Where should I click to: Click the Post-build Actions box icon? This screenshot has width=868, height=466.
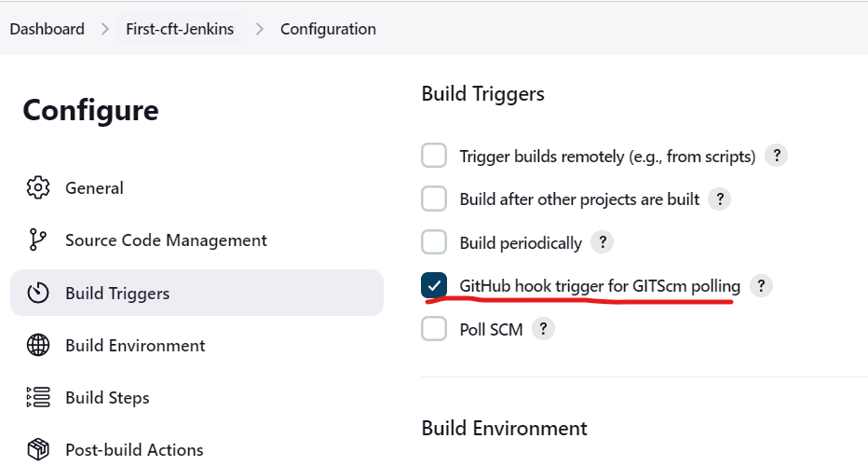(x=38, y=449)
